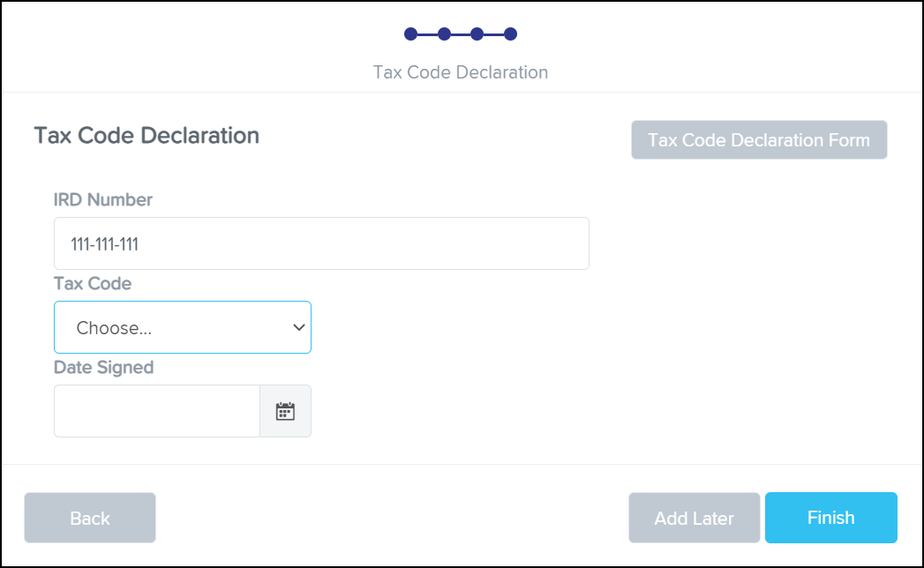
Task: Click the step caption under the progress dots
Action: pos(461,72)
